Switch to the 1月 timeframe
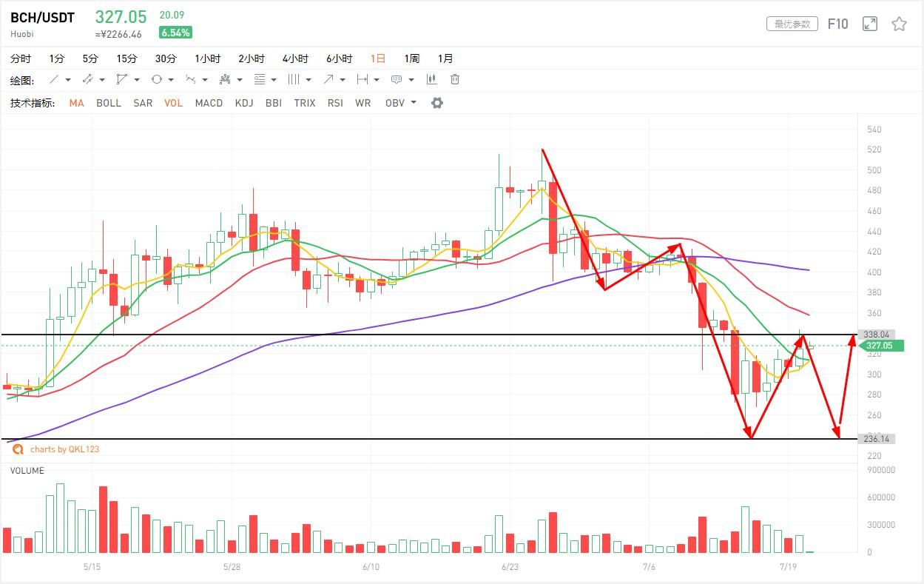924x584 pixels. 445,58
